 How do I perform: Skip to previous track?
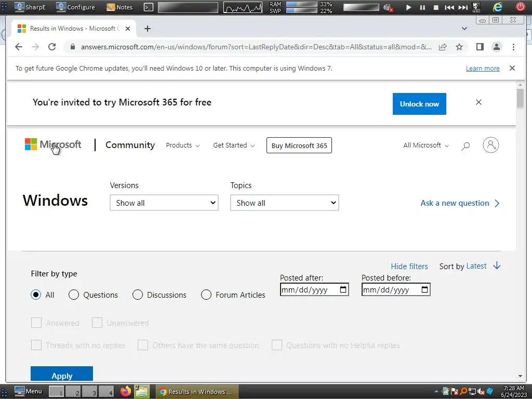(449, 7)
